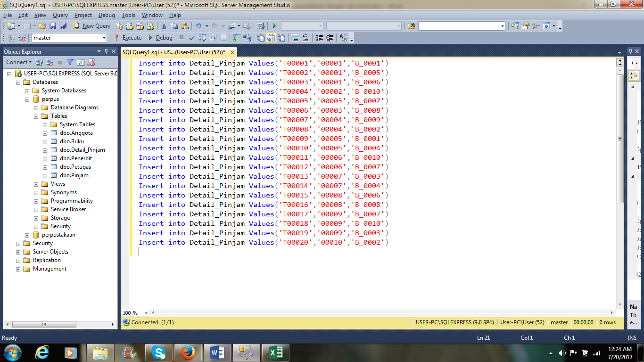Open the Query menu
The height and width of the screenshot is (362, 644).
click(x=60, y=15)
